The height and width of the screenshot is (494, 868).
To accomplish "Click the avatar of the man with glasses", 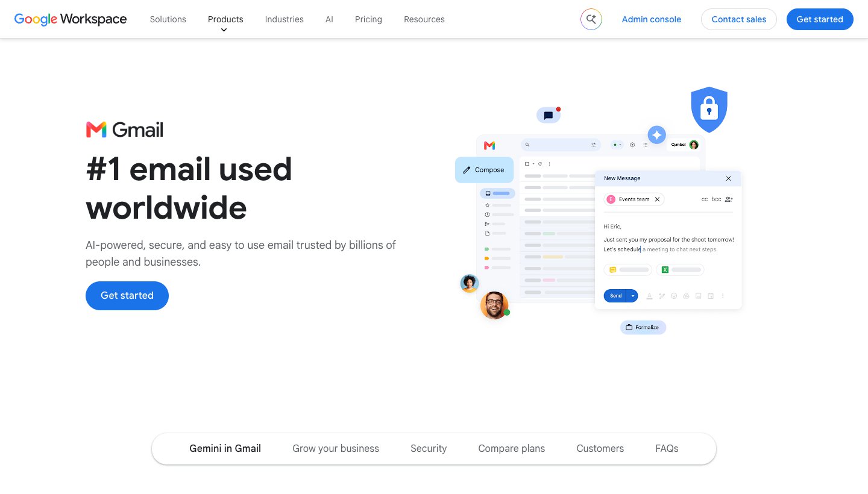I will click(494, 305).
